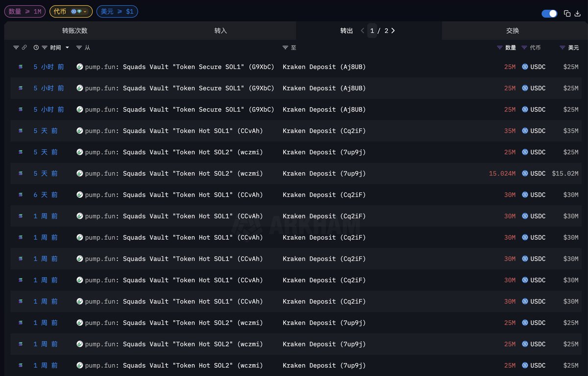The image size is (588, 376).
Task: Go to next page using right chevron
Action: pos(393,30)
